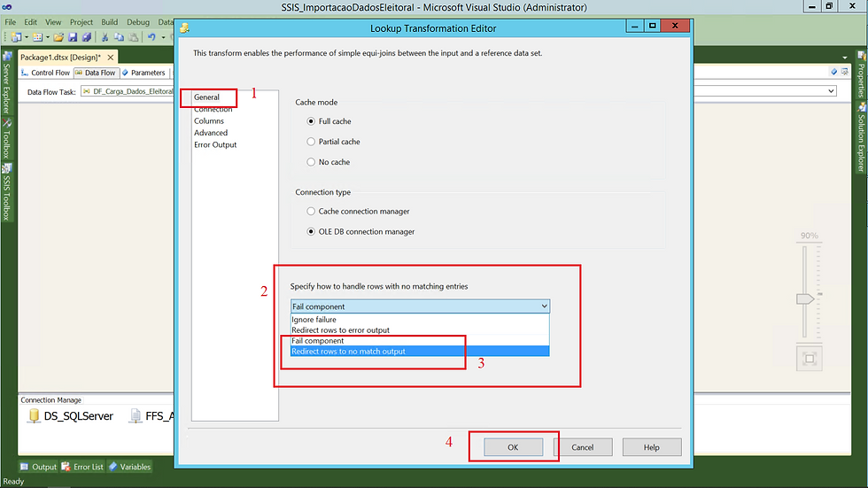Select the Full cache radio button

point(311,121)
